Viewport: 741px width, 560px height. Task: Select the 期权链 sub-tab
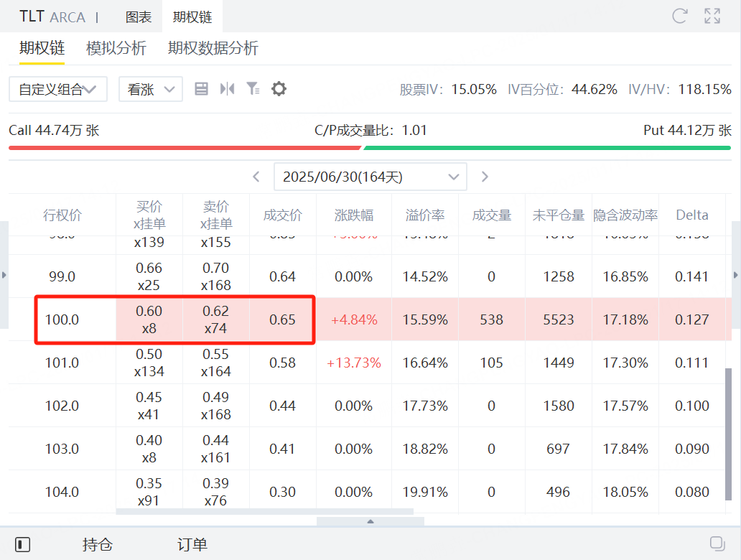(42, 48)
